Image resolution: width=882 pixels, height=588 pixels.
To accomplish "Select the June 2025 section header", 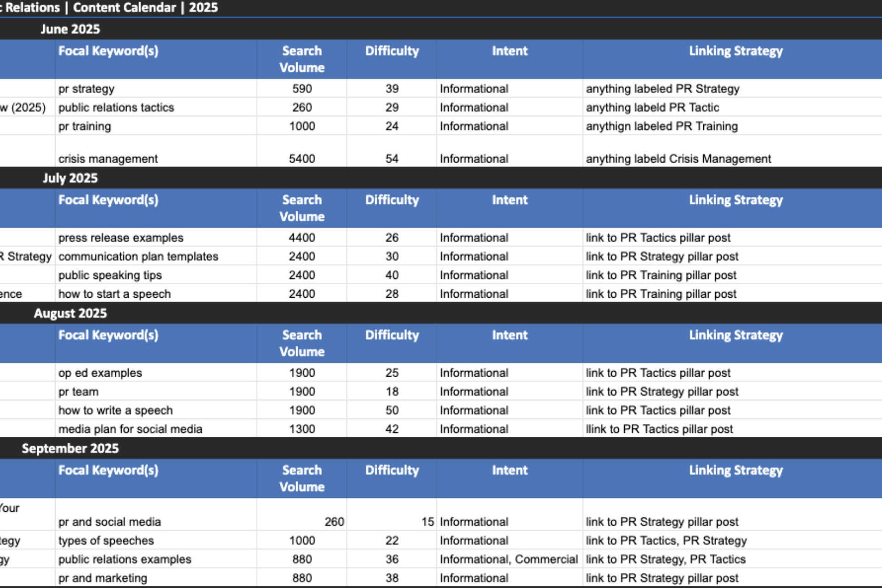I will coord(70,29).
